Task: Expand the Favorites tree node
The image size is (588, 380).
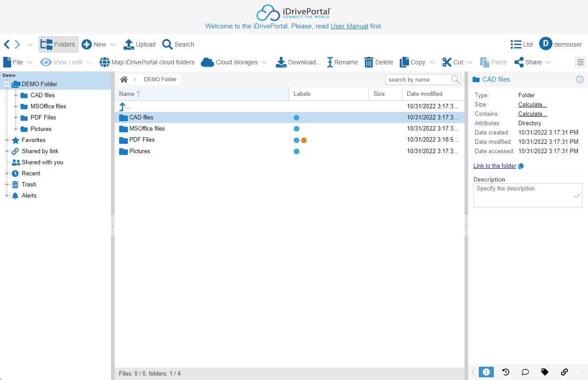Action: coord(7,140)
